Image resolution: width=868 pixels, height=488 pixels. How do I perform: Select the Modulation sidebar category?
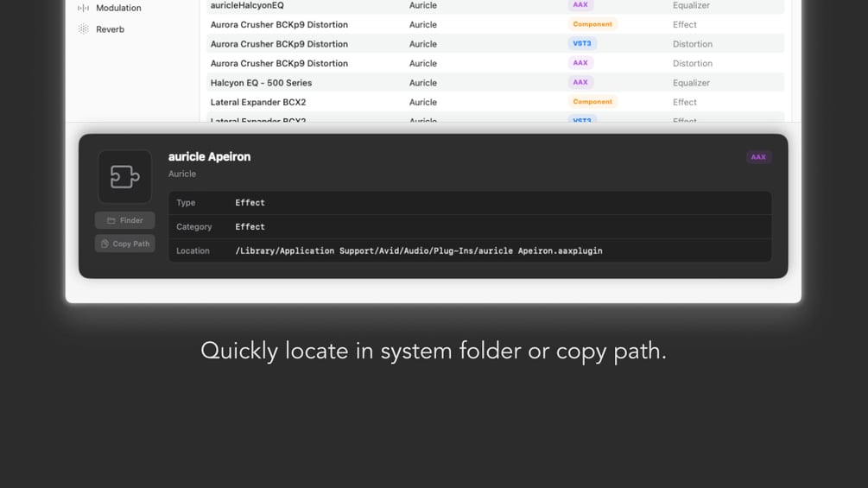coord(118,8)
